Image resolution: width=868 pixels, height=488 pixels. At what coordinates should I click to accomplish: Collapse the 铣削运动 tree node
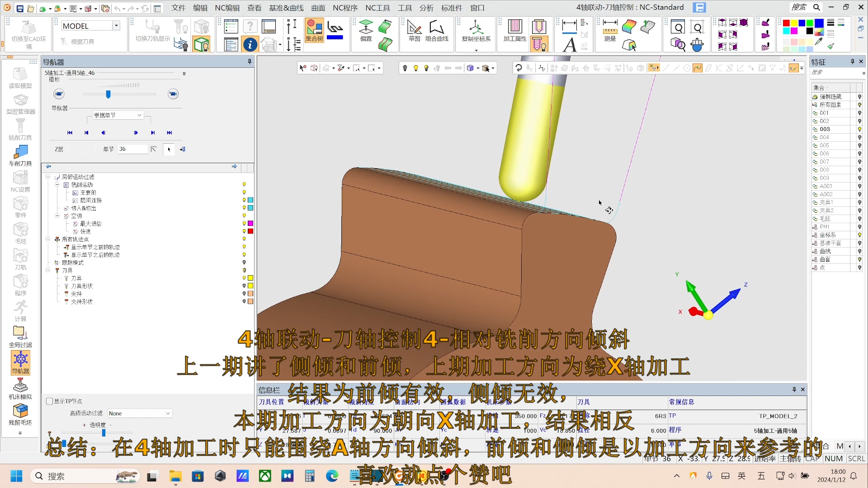click(57, 184)
